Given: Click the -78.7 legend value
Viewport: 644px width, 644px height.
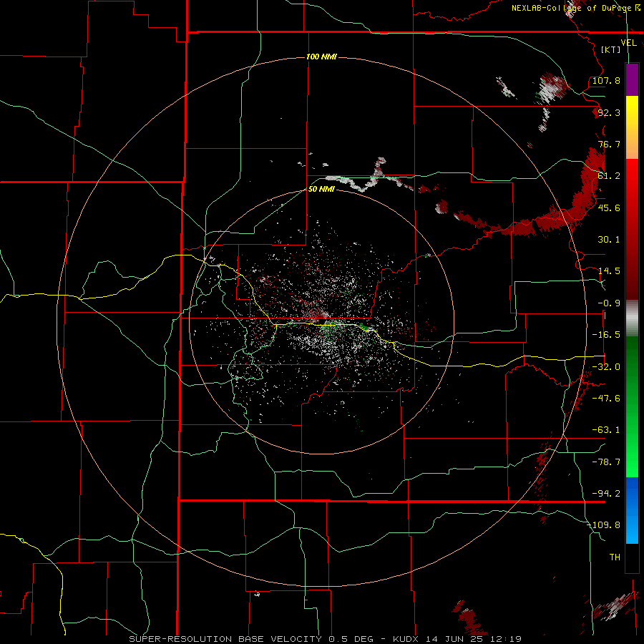Looking at the screenshot, I should 606,462.
